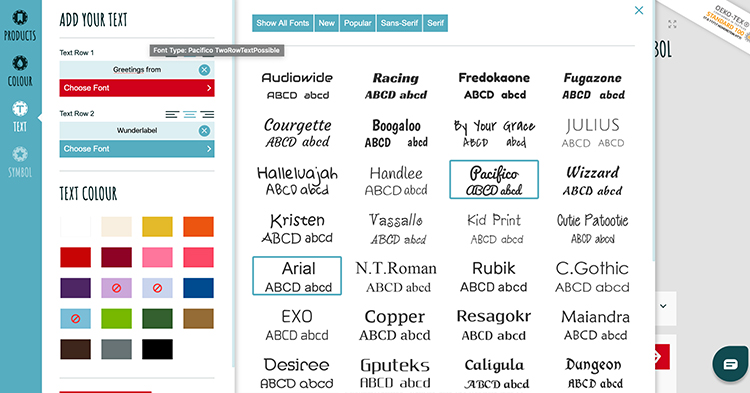Screen dimensions: 750x393
Task: Open Choose Font for Text Row 1
Action: (x=137, y=88)
